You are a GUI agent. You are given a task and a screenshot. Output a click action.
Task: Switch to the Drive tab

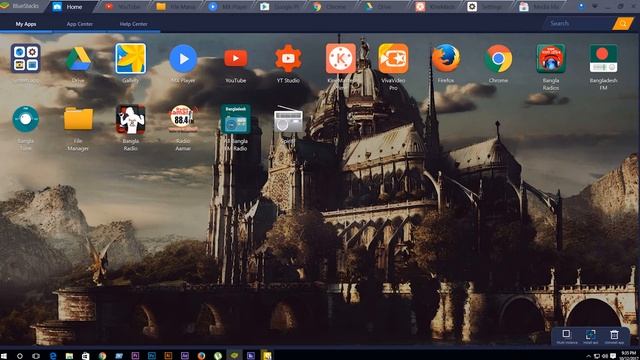383,7
